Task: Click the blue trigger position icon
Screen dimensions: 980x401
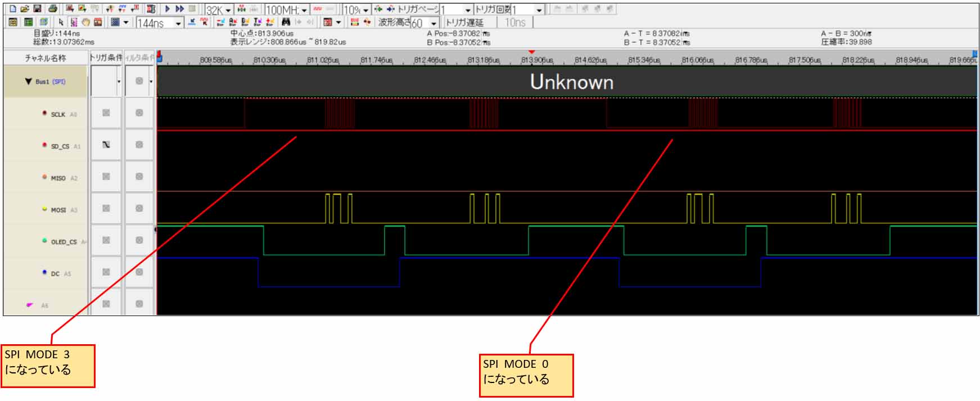Action: (390, 9)
